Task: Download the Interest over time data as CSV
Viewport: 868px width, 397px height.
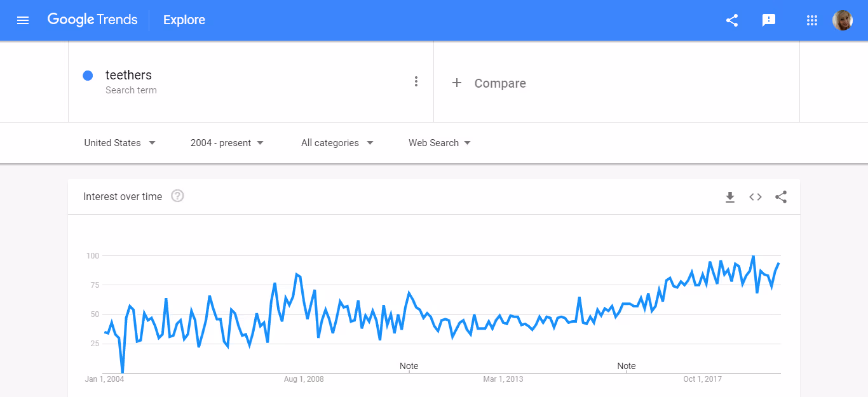Action: coord(729,197)
